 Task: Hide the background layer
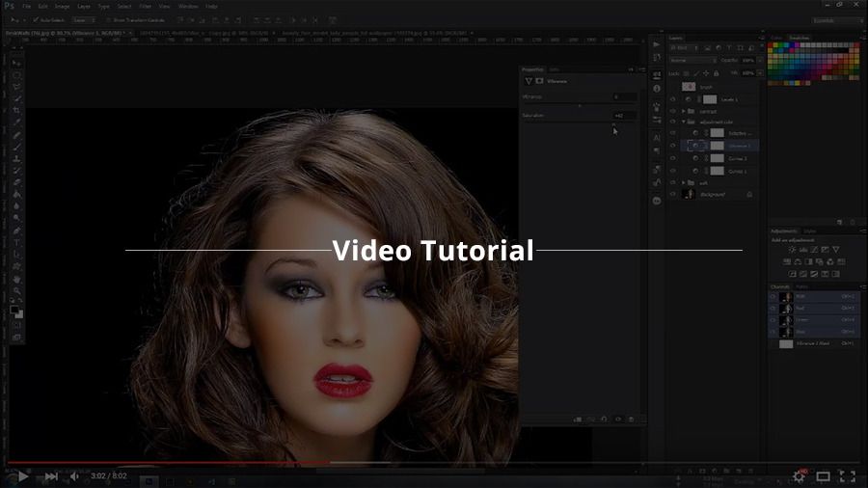pyautogui.click(x=673, y=194)
